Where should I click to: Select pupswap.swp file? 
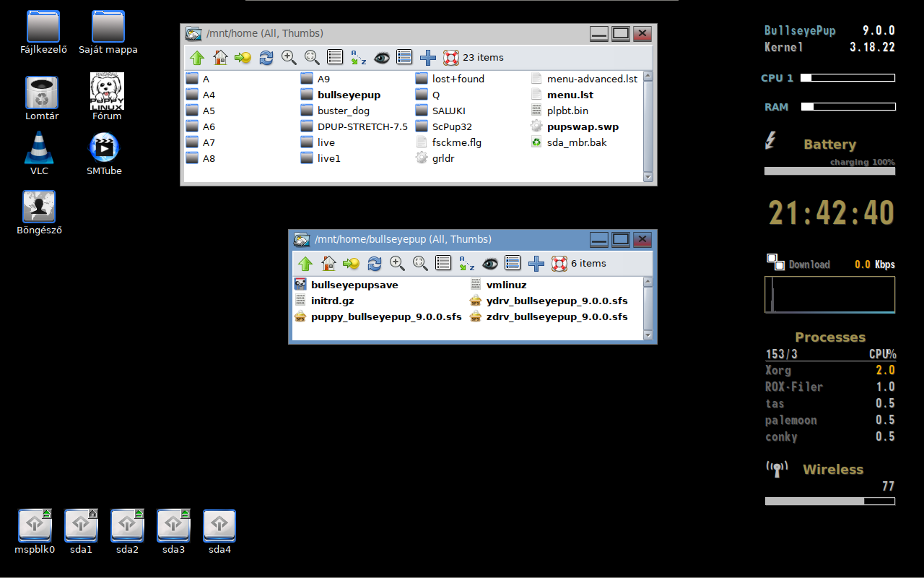pyautogui.click(x=575, y=126)
